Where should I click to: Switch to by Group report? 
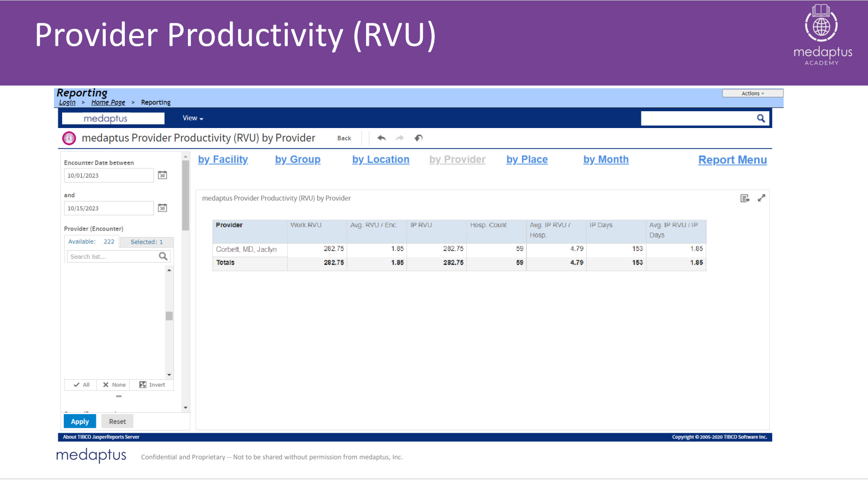(298, 160)
